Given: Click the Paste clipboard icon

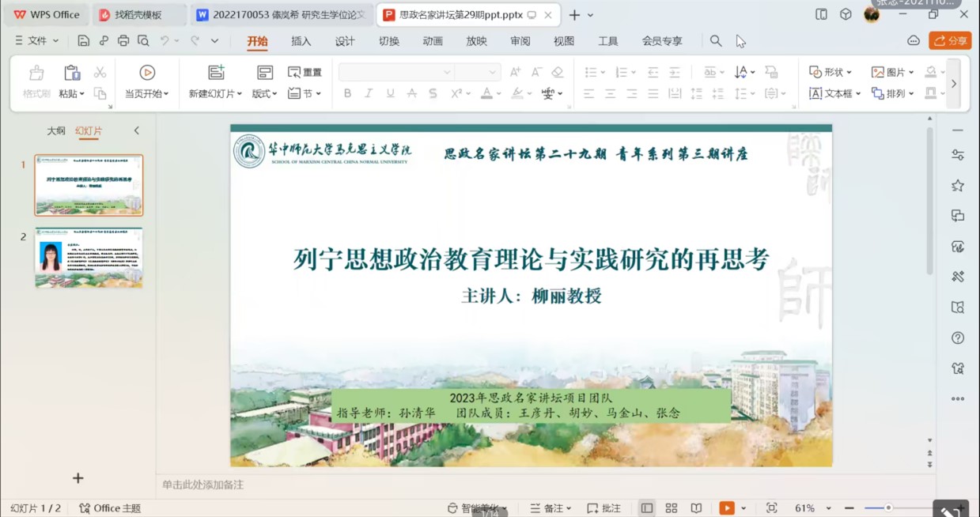Looking at the screenshot, I should pos(72,73).
